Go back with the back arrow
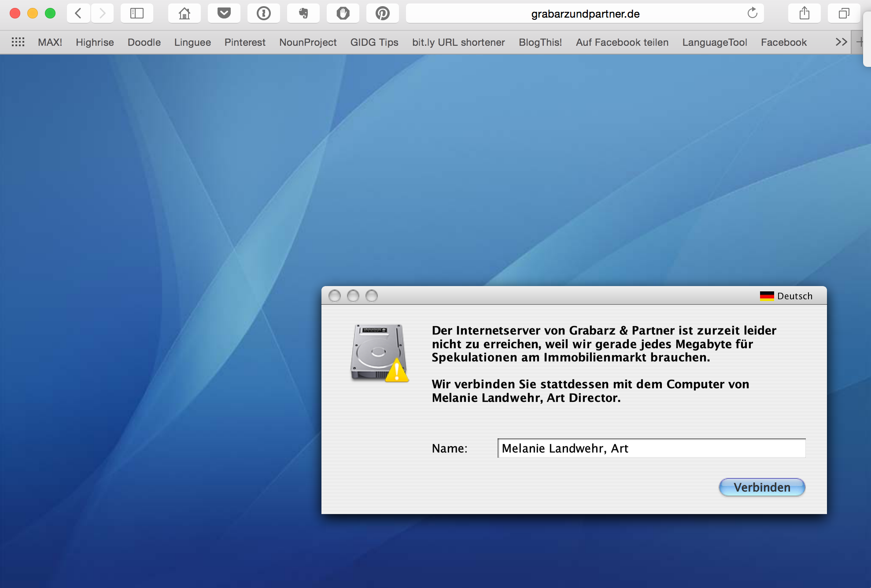 coord(78,14)
